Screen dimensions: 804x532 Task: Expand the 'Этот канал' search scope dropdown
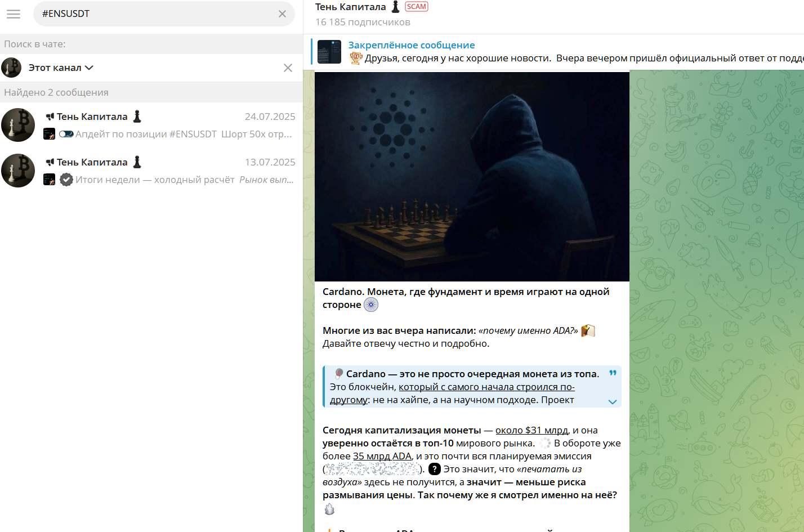coord(61,68)
